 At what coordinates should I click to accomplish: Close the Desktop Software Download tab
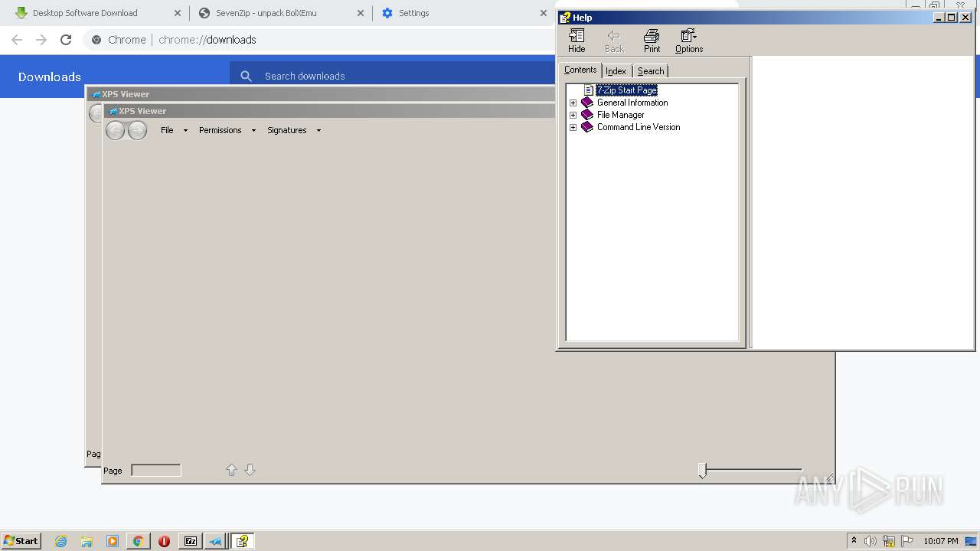coord(178,13)
